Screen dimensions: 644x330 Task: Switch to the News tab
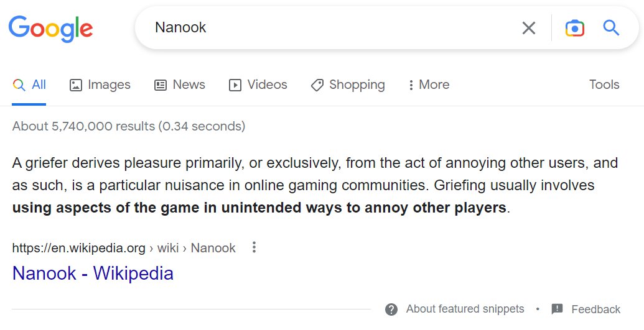pyautogui.click(x=179, y=85)
